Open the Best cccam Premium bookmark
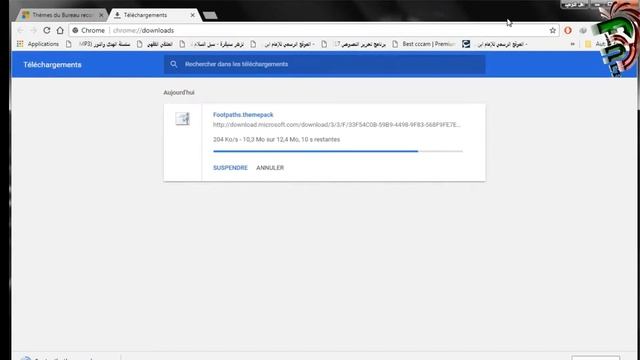 tap(424, 44)
